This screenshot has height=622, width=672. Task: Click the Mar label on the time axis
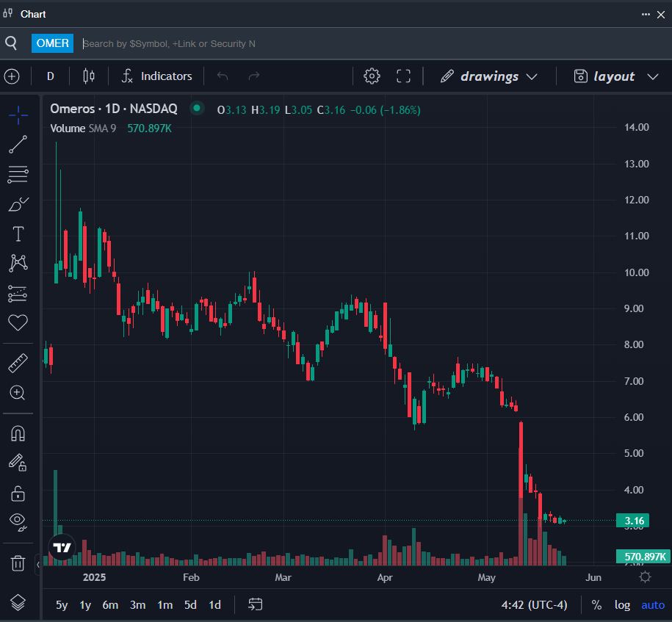[283, 577]
